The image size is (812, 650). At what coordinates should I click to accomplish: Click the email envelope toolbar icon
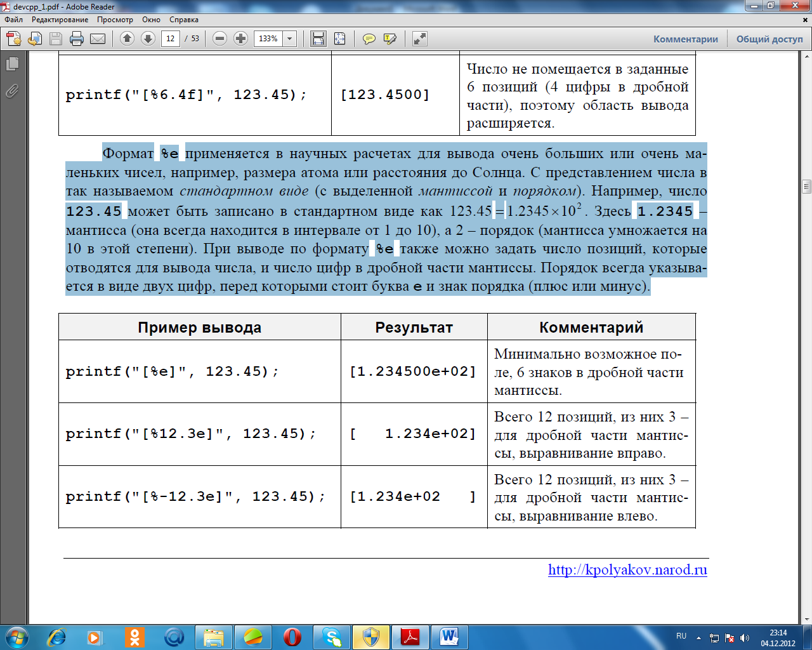tap(98, 39)
